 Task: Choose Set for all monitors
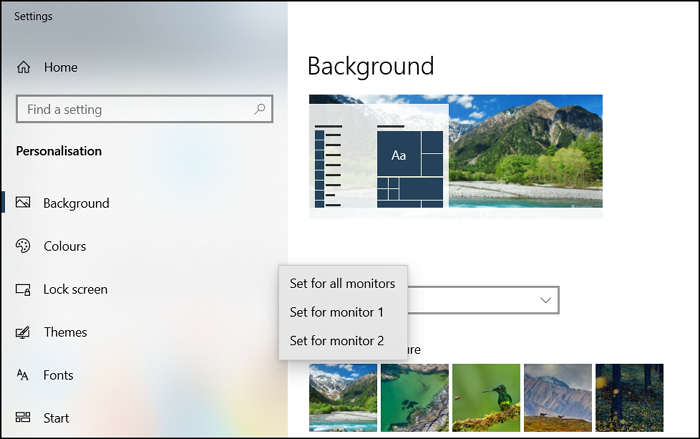pos(342,284)
